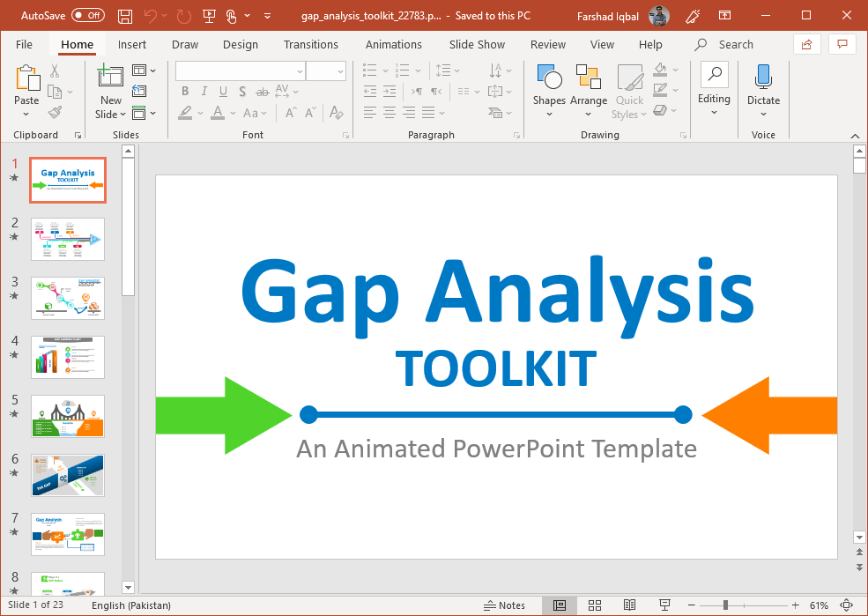Viewport: 868px width, 616px height.
Task: Open the slide Layout dropdown
Action: pyautogui.click(x=144, y=71)
